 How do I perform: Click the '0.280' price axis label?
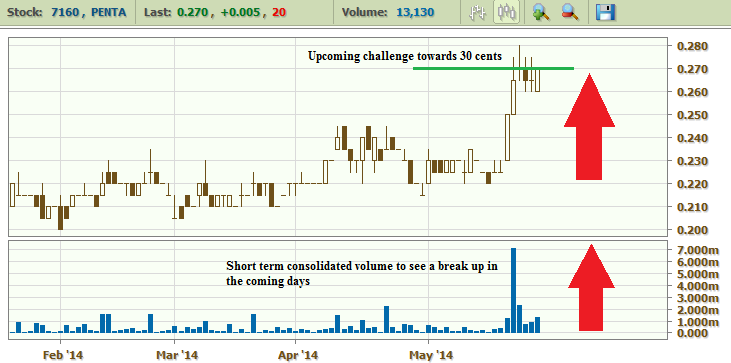tap(693, 46)
